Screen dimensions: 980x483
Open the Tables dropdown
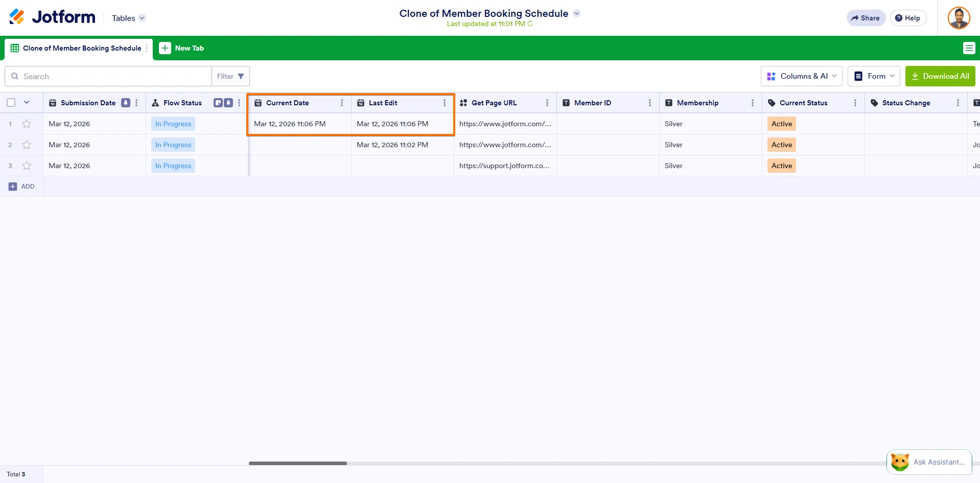click(128, 18)
